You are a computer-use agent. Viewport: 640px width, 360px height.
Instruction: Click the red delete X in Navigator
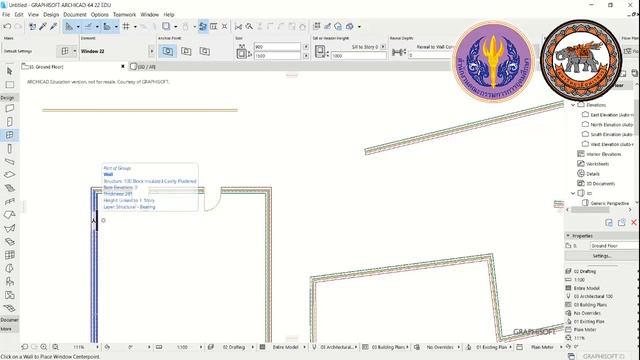(x=634, y=222)
